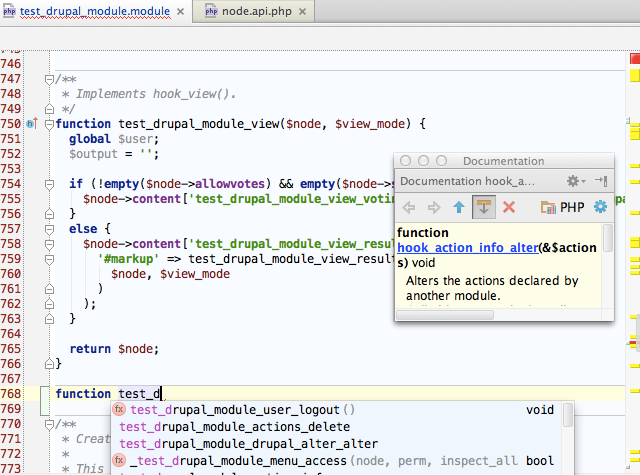640x475 pixels.
Task: Go back in Documentation panel
Action: tap(409, 207)
